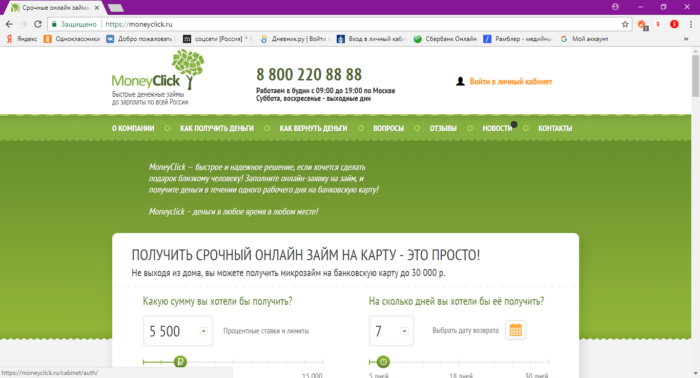Open the Chrome three-dot menu
This screenshot has height=378, width=700.
691,24
